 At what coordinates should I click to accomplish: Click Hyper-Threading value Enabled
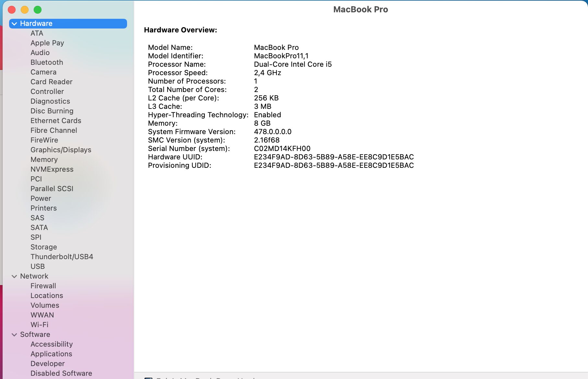pos(267,115)
